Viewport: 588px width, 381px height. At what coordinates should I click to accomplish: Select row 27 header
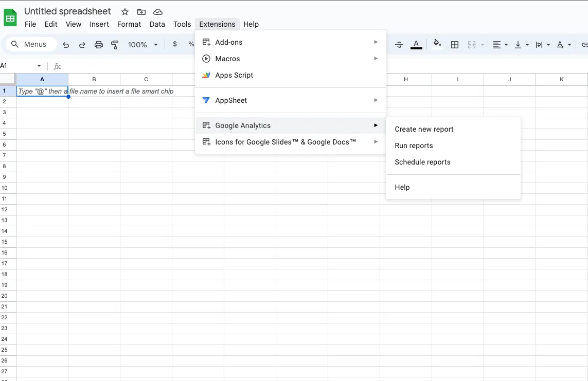[x=8, y=371]
